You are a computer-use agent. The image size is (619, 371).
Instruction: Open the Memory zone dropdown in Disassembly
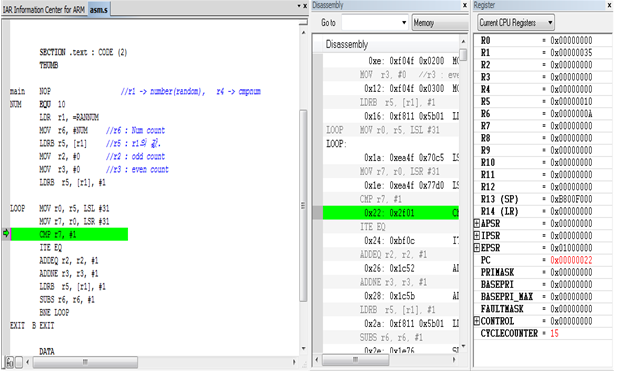pos(439,22)
